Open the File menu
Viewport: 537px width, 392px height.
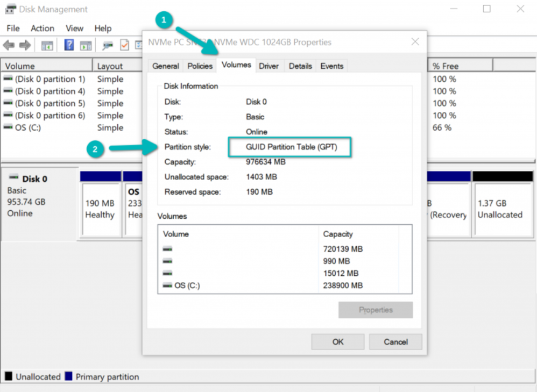pyautogui.click(x=13, y=28)
